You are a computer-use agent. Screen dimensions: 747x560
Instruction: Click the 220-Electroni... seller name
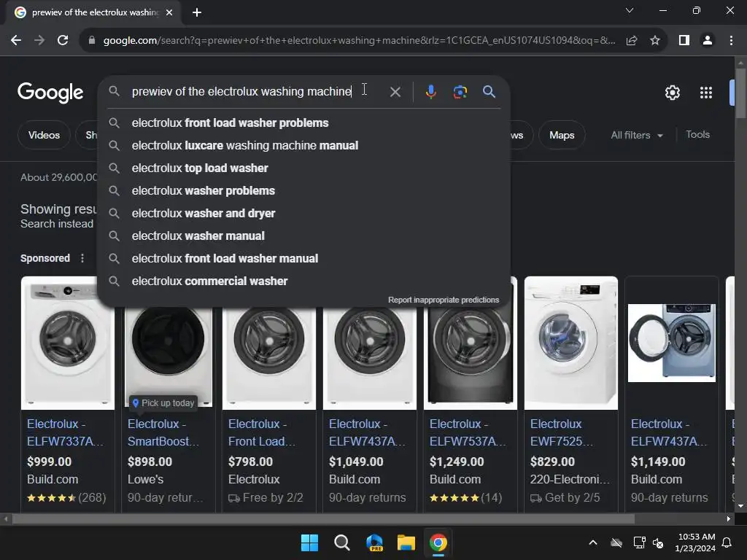(570, 480)
